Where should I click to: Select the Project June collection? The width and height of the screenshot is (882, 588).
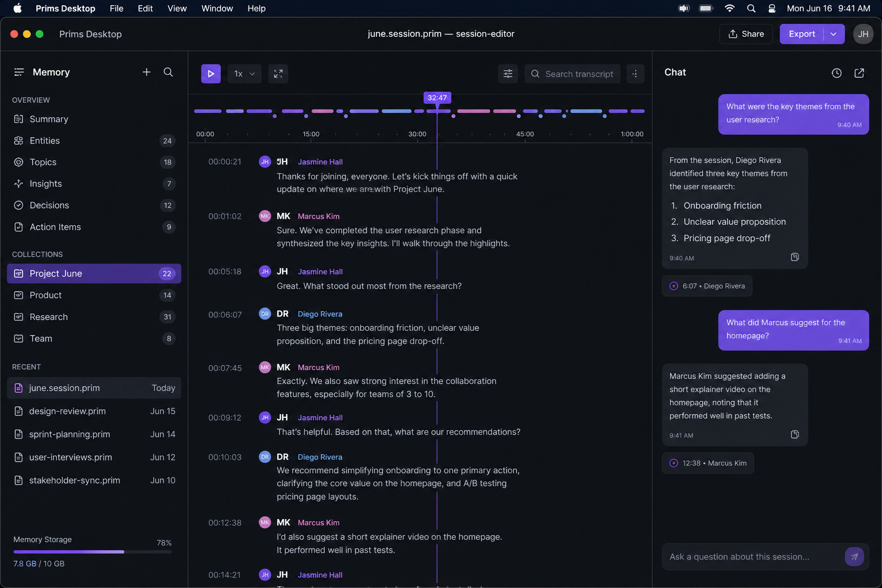point(94,273)
